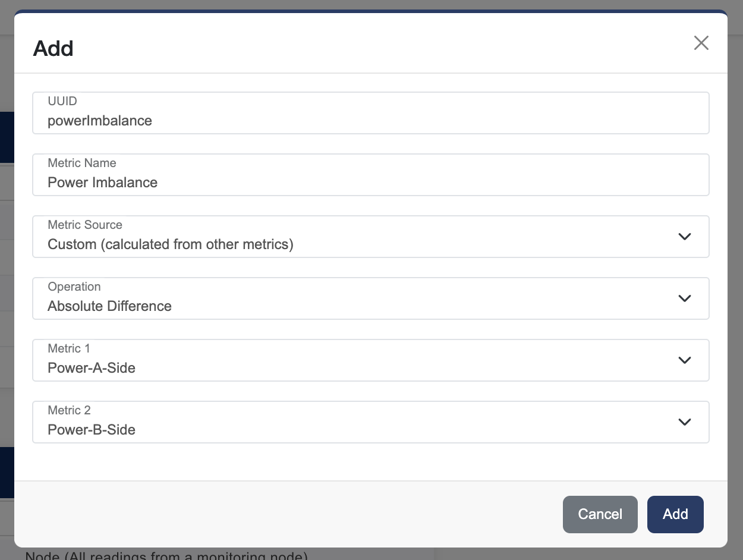Viewport: 743px width, 560px height.
Task: Dismiss the Add dialog using the X icon
Action: [701, 43]
